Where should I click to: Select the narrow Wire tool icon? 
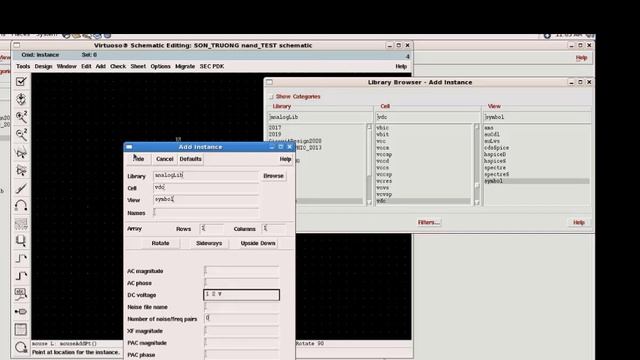point(21,258)
